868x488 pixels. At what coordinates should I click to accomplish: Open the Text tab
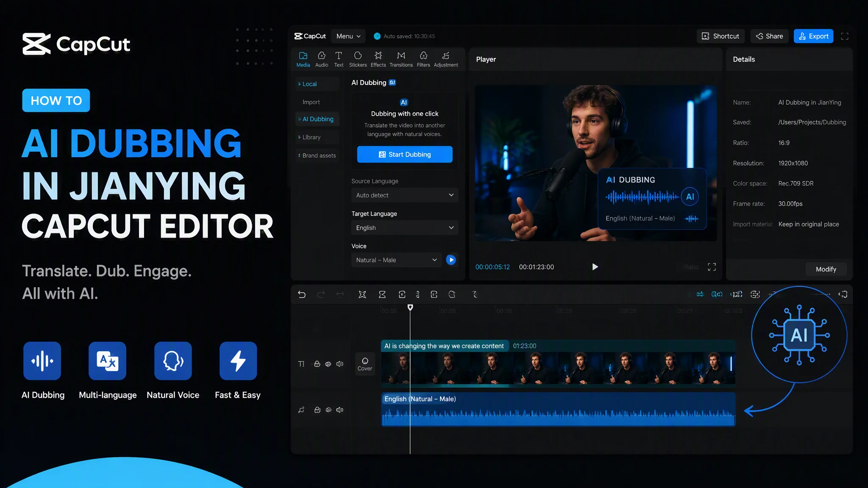339,59
